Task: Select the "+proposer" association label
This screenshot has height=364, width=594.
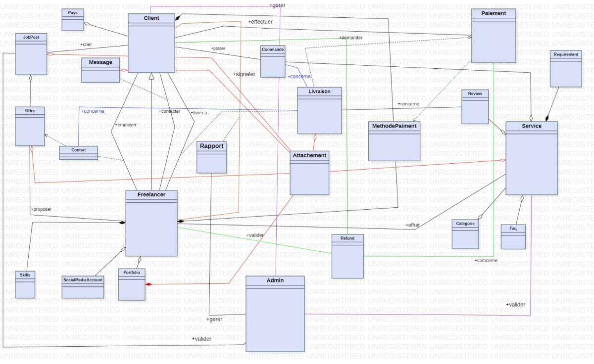Action: 41,209
